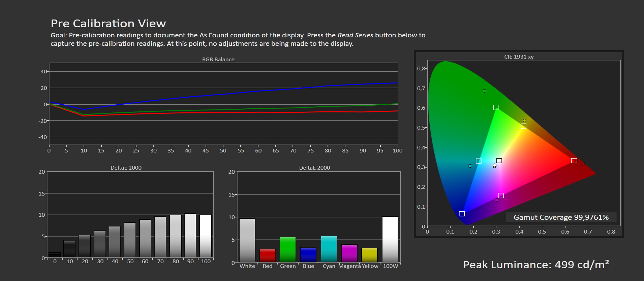Click the Gamut Coverage readout label
Screen dimensions: 644x281
(x=561, y=217)
